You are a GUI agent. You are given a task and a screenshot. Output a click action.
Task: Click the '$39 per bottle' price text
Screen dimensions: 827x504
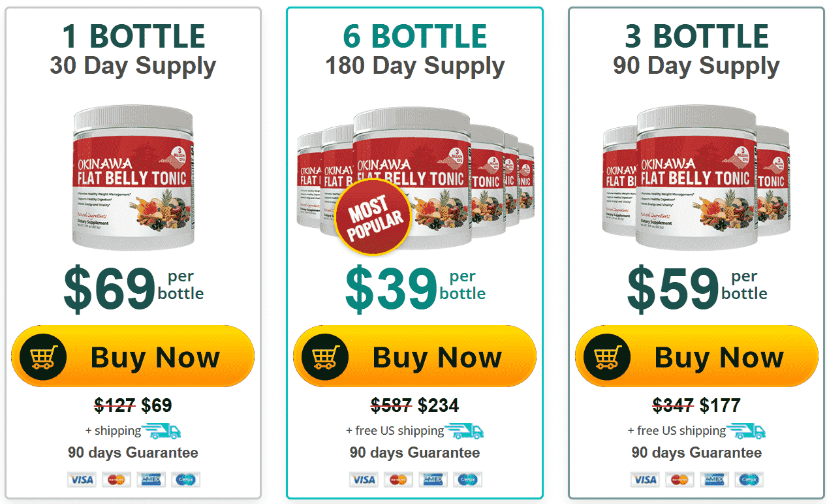411,287
